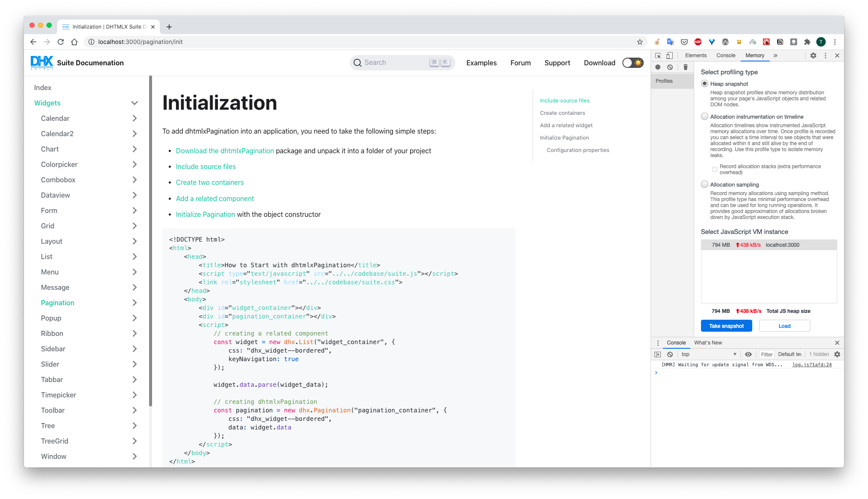Open the drawer three-dot menu beside Console

[x=658, y=343]
